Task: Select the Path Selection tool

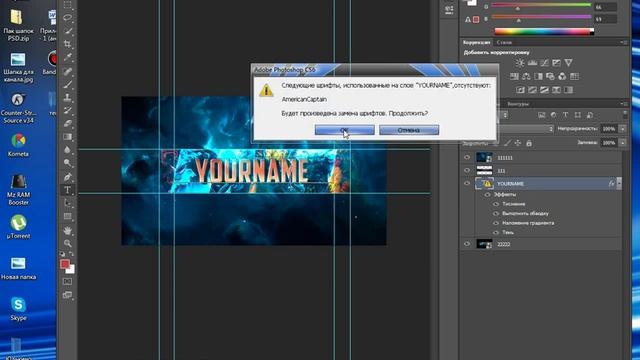Action: [68, 203]
